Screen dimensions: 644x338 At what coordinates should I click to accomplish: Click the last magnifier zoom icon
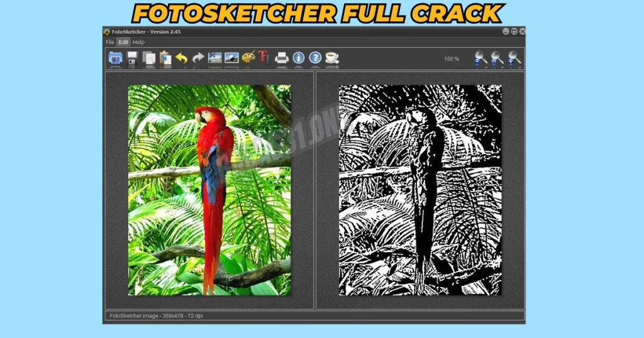click(514, 59)
